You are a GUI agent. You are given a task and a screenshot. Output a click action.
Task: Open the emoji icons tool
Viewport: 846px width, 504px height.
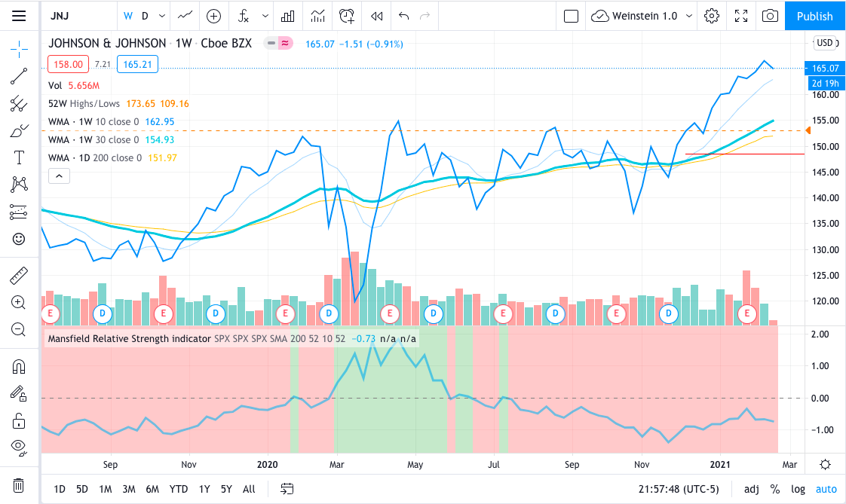pos(19,239)
